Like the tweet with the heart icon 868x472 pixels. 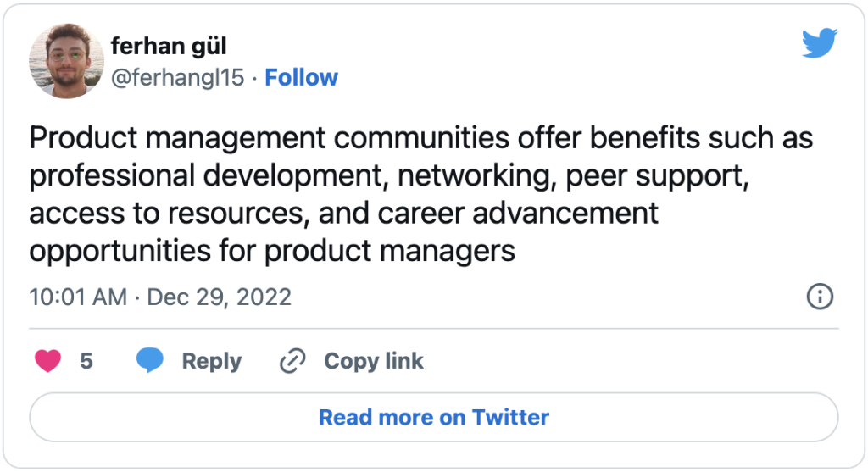tap(48, 361)
